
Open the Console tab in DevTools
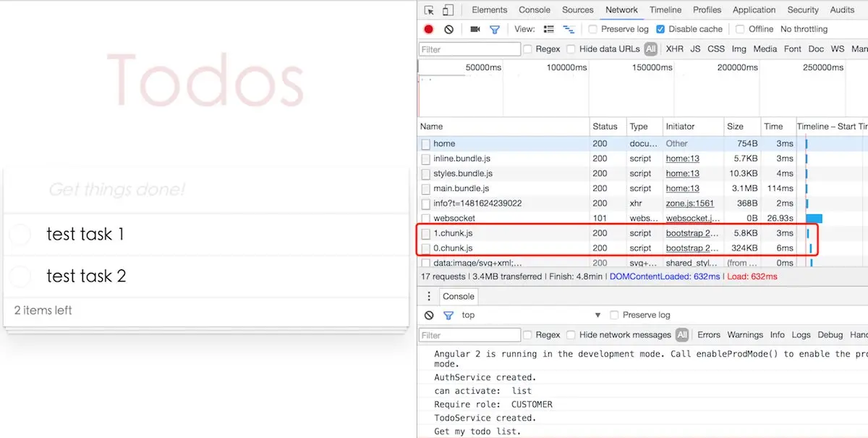tap(535, 10)
